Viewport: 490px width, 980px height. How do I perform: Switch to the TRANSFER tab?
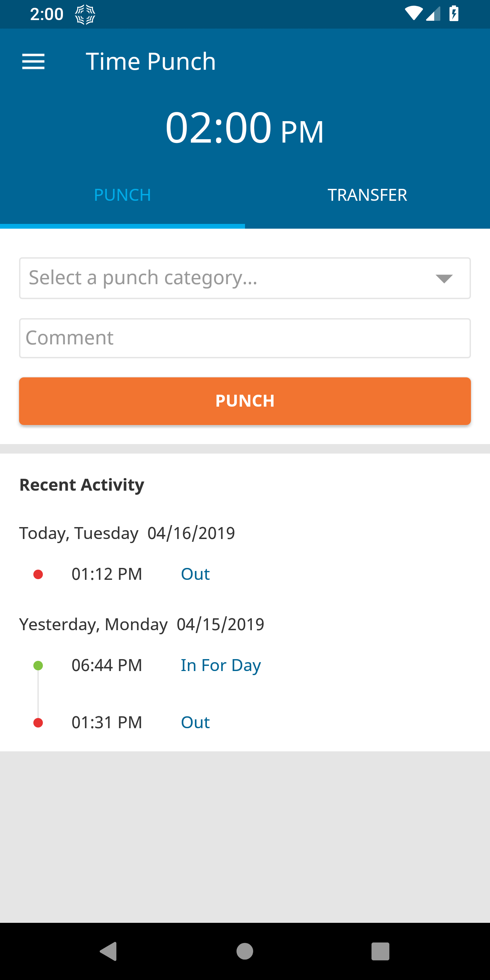pos(367,195)
